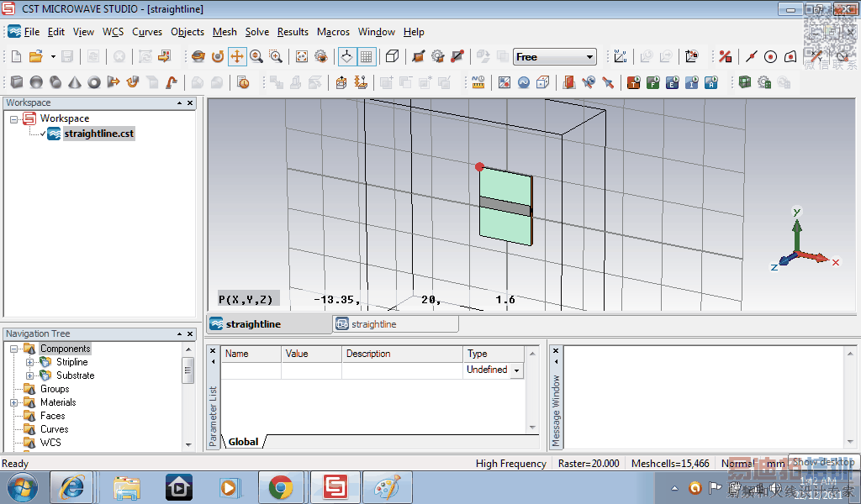Open the Type Undefined dropdown

coord(516,370)
